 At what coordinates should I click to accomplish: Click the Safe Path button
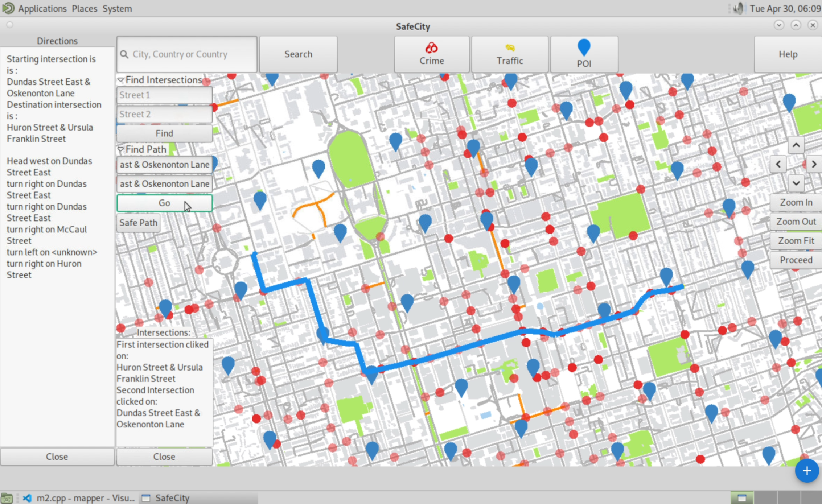pyautogui.click(x=138, y=223)
